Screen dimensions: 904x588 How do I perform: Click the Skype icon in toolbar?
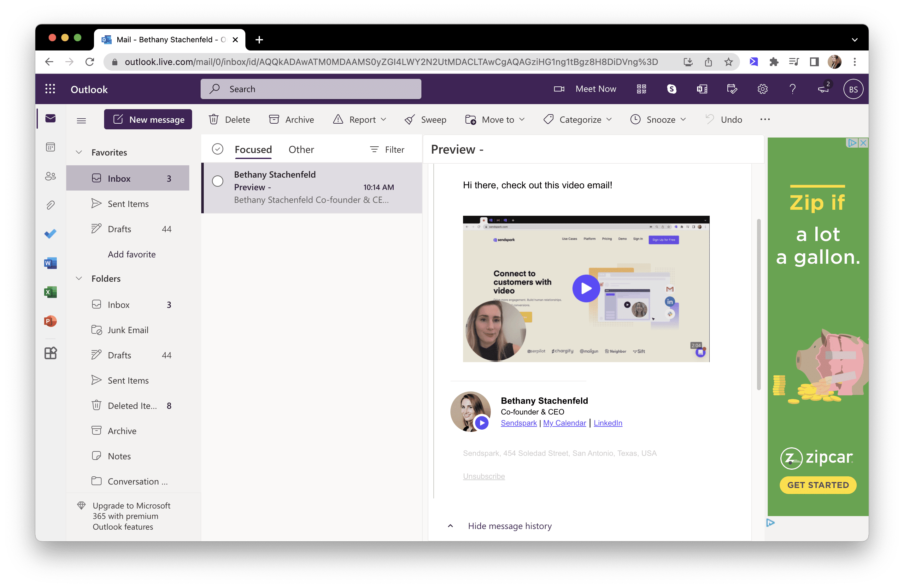[x=672, y=89]
